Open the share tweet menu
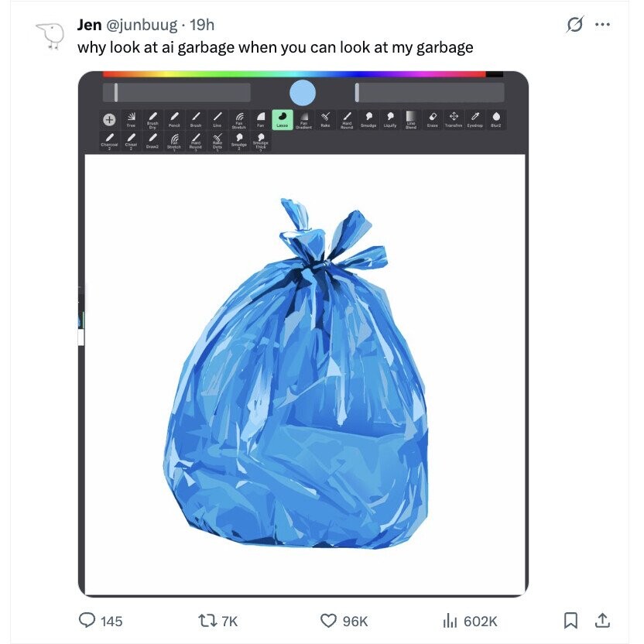The height and width of the screenshot is (644, 644). point(604,621)
